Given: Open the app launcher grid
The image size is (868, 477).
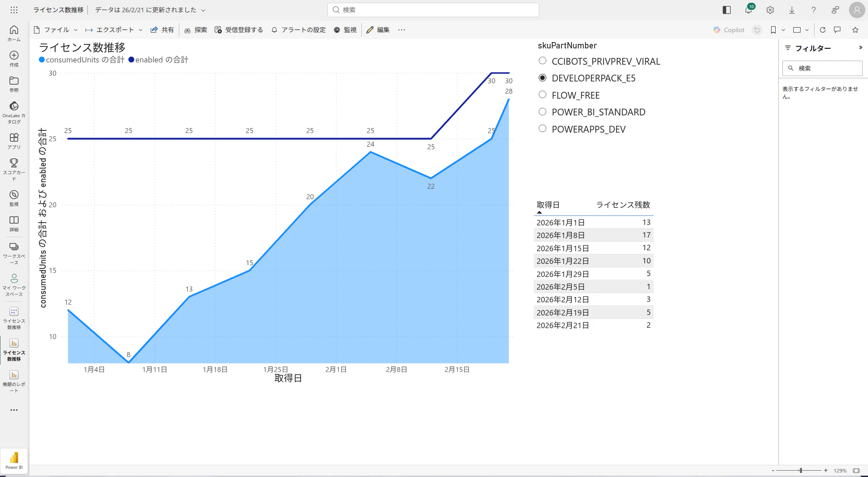Looking at the screenshot, I should 14,10.
